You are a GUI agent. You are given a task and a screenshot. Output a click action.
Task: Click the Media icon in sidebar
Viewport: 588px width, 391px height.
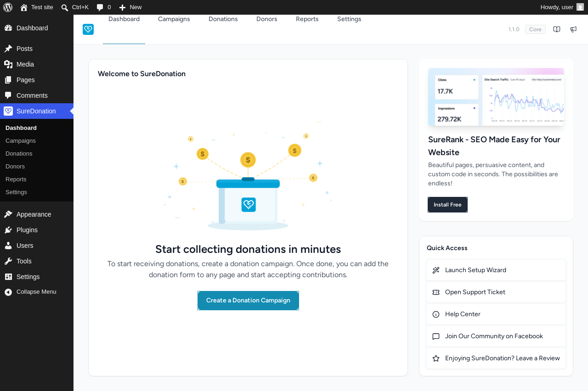[8, 64]
